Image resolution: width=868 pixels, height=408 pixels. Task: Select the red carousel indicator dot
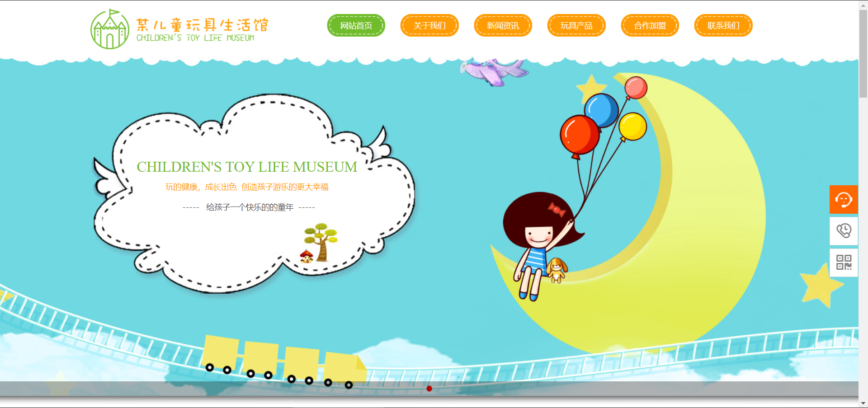[x=429, y=389]
